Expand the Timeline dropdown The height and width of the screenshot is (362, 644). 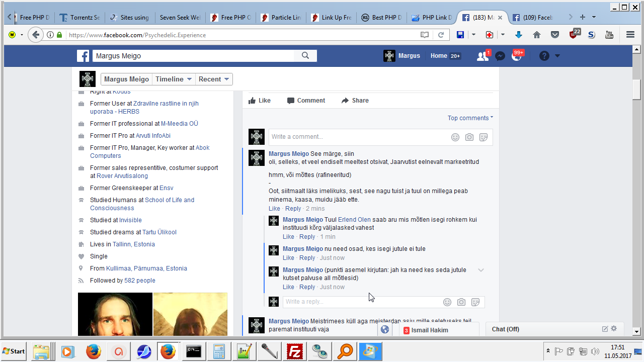click(174, 79)
